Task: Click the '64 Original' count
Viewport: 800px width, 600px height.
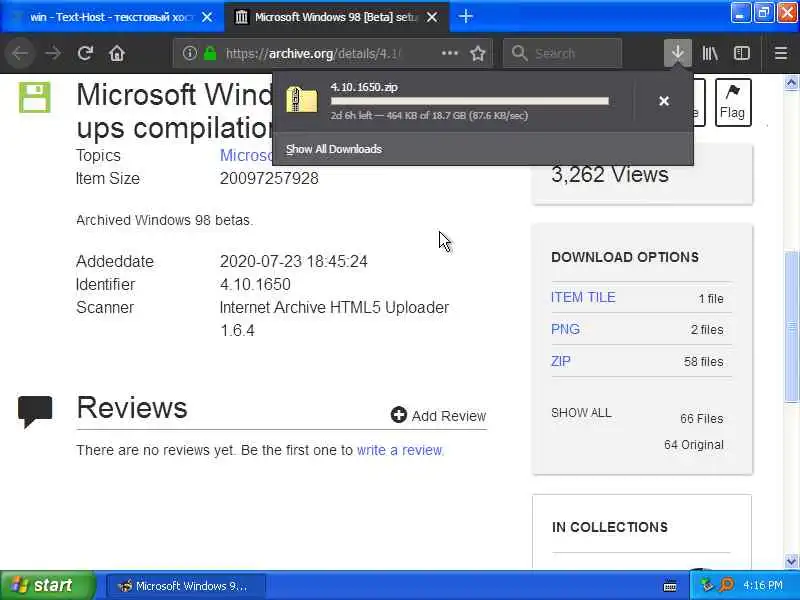Action: (x=694, y=445)
